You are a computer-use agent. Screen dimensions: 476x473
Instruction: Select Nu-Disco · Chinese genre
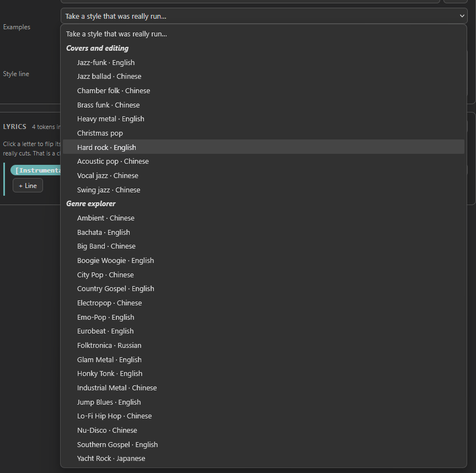(264, 431)
